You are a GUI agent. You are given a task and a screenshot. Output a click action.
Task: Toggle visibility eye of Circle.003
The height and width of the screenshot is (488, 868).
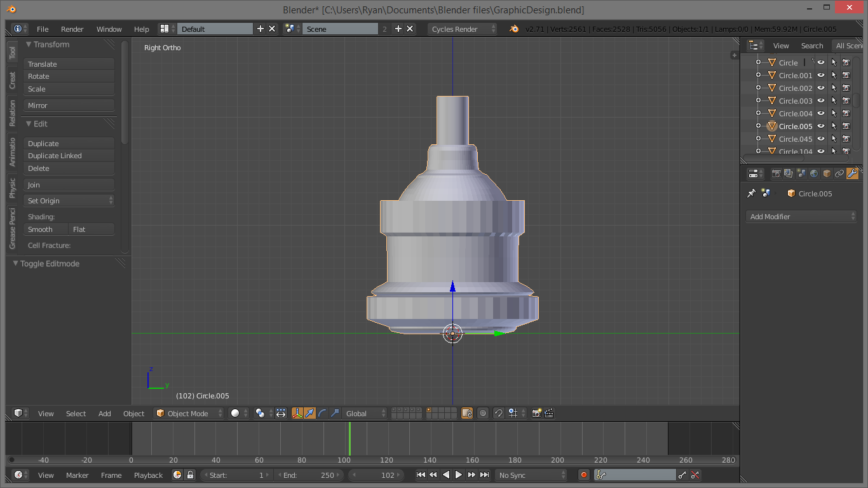820,100
